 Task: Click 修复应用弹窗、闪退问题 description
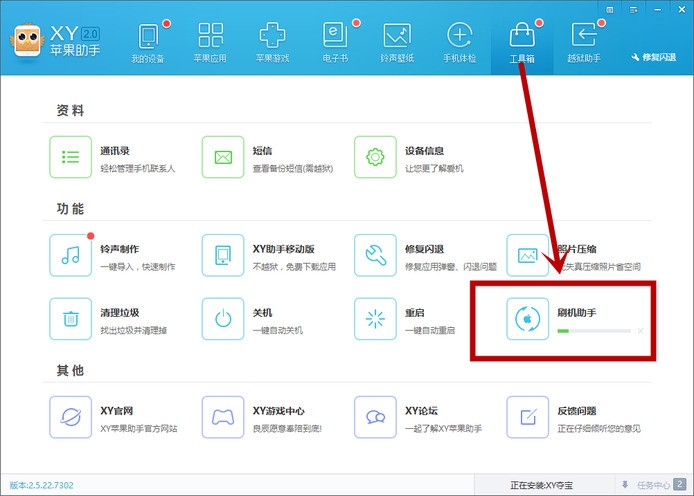pos(451,267)
